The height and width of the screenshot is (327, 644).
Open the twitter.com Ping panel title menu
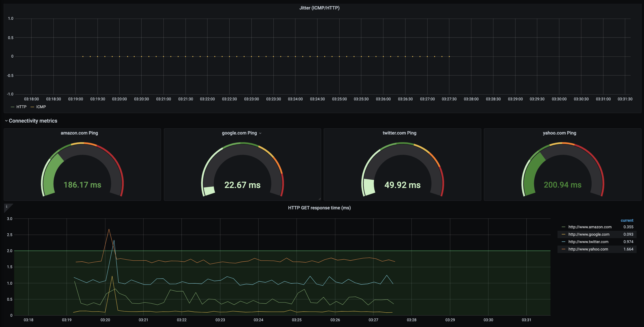click(399, 133)
